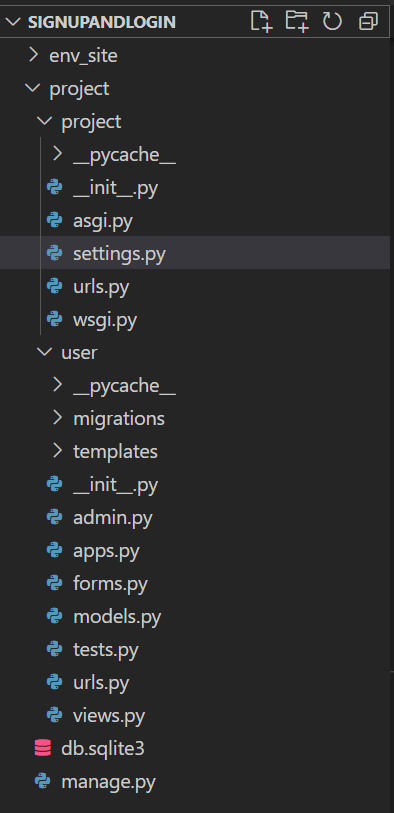Click Python icon beside forms.py
Viewport: 394px width, 813px height.
[x=54, y=583]
